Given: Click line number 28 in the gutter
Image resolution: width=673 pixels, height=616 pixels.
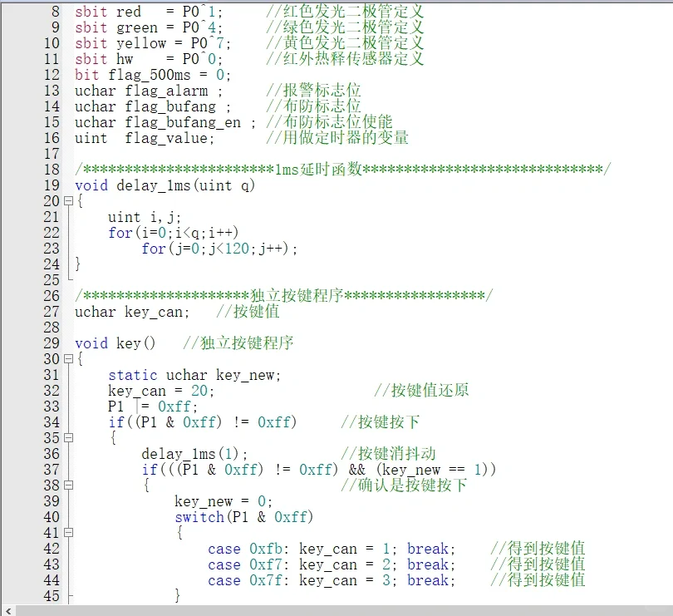Looking at the screenshot, I should [x=52, y=328].
